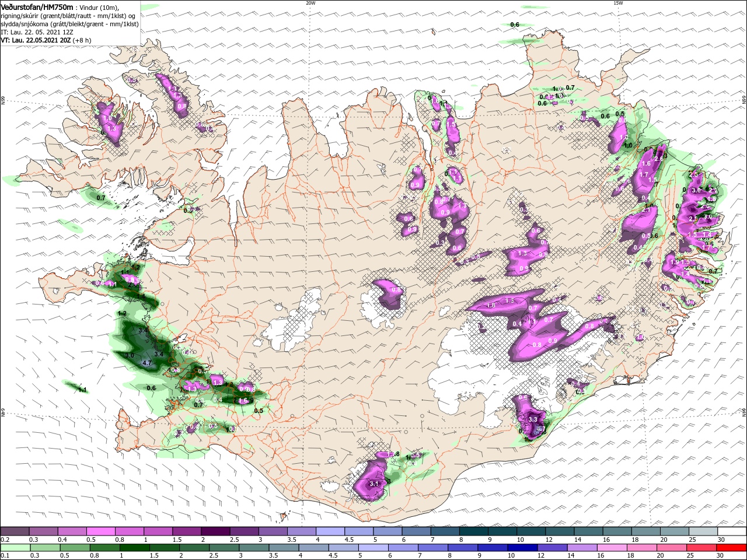
Task: Click the '0.2' legend label
Action: [5, 540]
